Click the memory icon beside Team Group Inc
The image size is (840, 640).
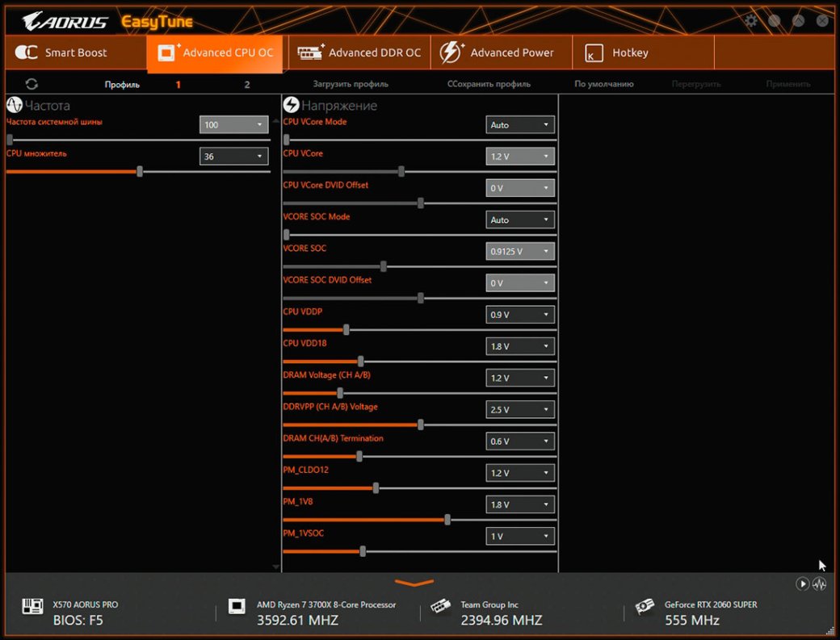440,607
